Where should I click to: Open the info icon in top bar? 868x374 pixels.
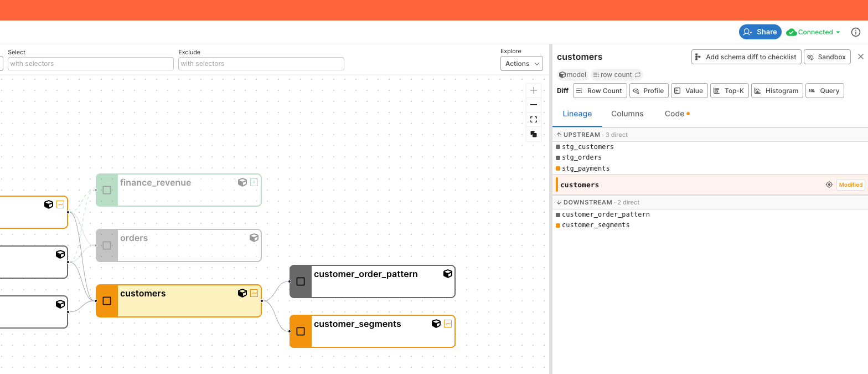[856, 32]
